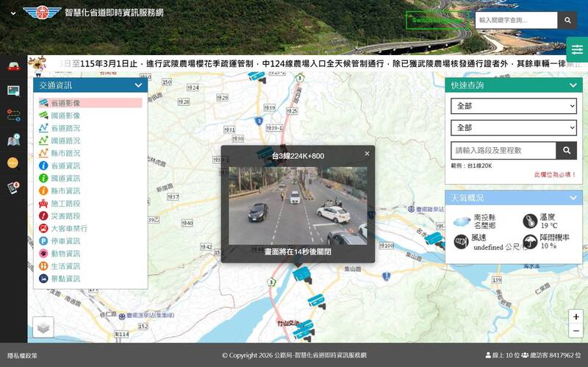Click the cloud weather icon for 南投縣
Viewport: 588px width, 367px height.
coord(462,221)
